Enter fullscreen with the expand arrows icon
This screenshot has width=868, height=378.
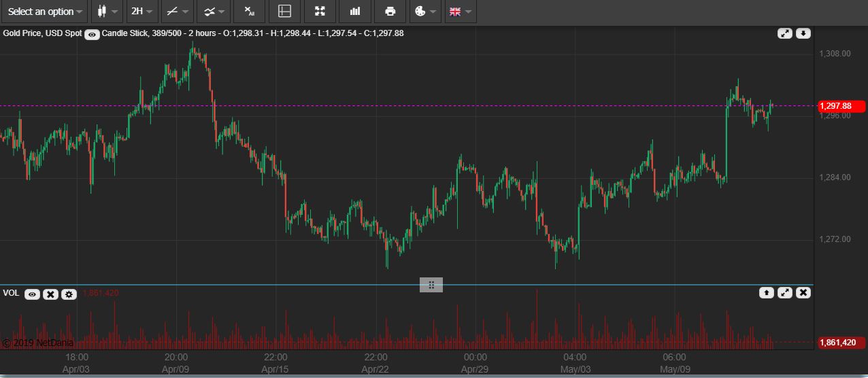(x=320, y=12)
